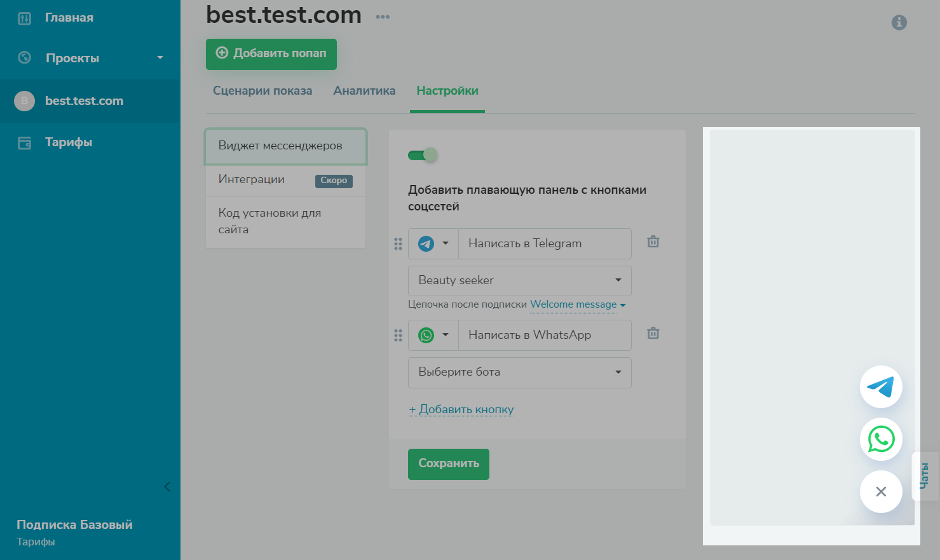Click drag handle of WhatsApp row
Image resolution: width=940 pixels, height=560 pixels.
tap(398, 335)
